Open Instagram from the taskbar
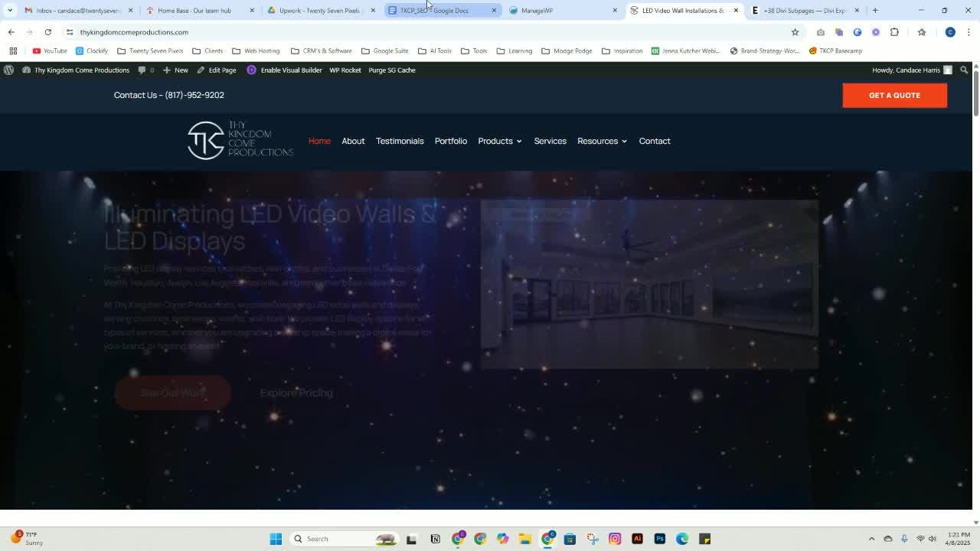 tap(615, 539)
